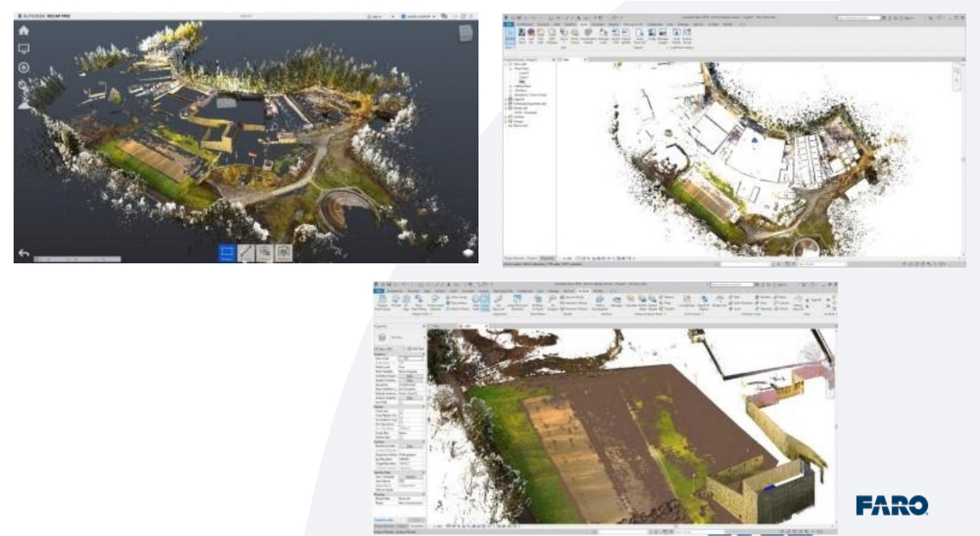Click the fourth tool in ReCap's bottom toolbar
The width and height of the screenshot is (980, 536).
tap(284, 252)
